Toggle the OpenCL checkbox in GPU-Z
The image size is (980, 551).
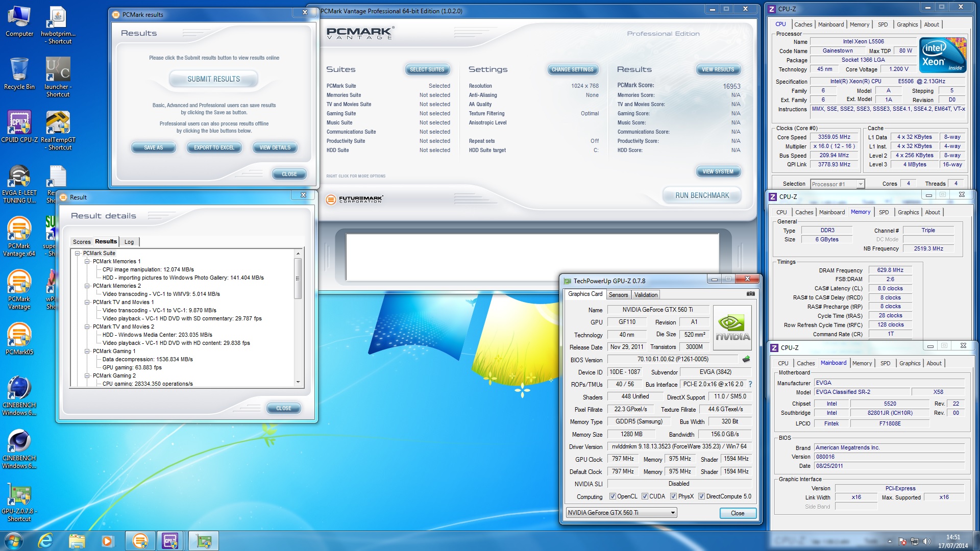click(612, 496)
